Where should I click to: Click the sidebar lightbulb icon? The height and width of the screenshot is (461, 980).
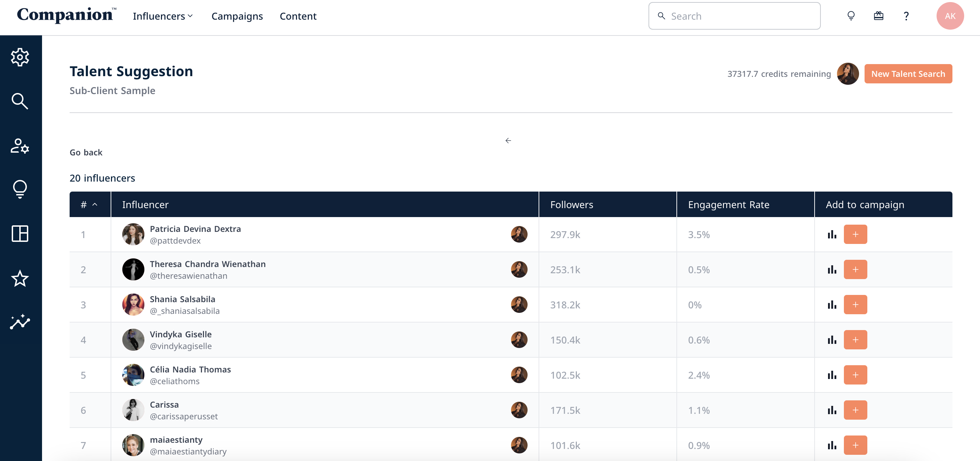20,189
